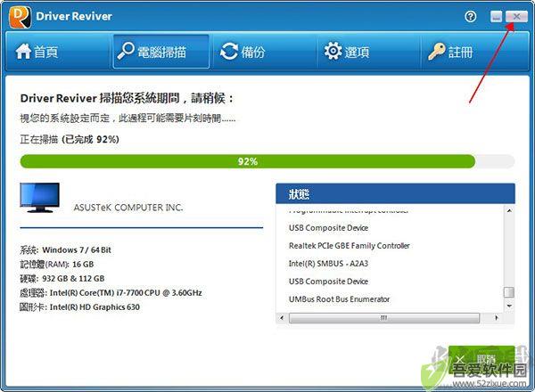Viewport: 535px width, 392px height.
Task: Open help via question mark icon
Action: 471,16
